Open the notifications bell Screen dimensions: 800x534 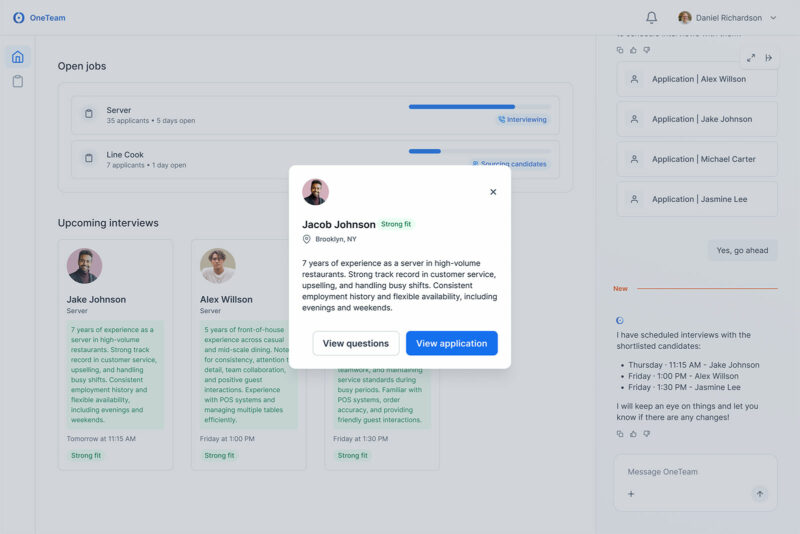(x=652, y=18)
